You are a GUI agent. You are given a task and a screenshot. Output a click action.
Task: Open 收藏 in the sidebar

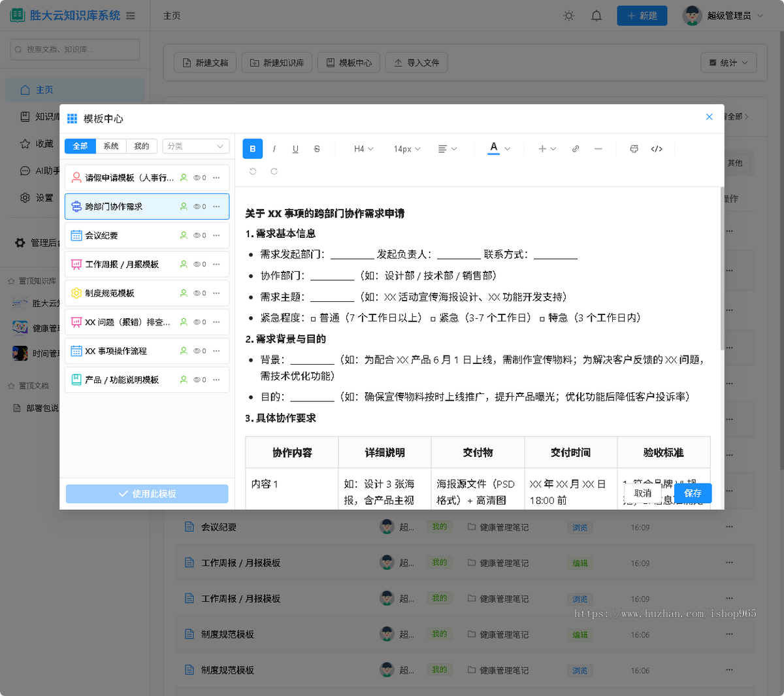click(38, 143)
